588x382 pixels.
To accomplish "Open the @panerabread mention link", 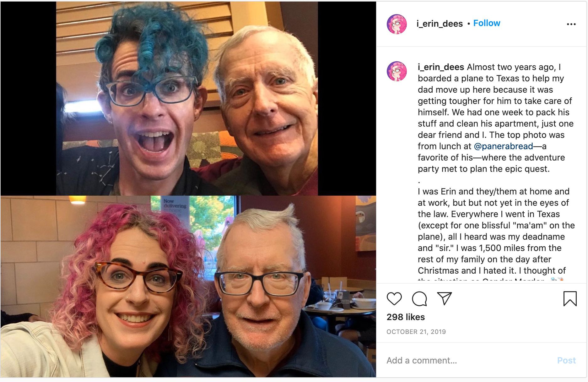I will pos(503,146).
